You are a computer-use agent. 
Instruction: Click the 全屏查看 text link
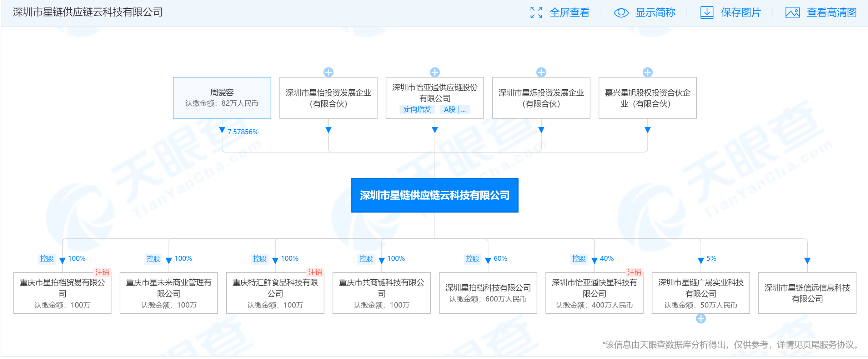(570, 13)
